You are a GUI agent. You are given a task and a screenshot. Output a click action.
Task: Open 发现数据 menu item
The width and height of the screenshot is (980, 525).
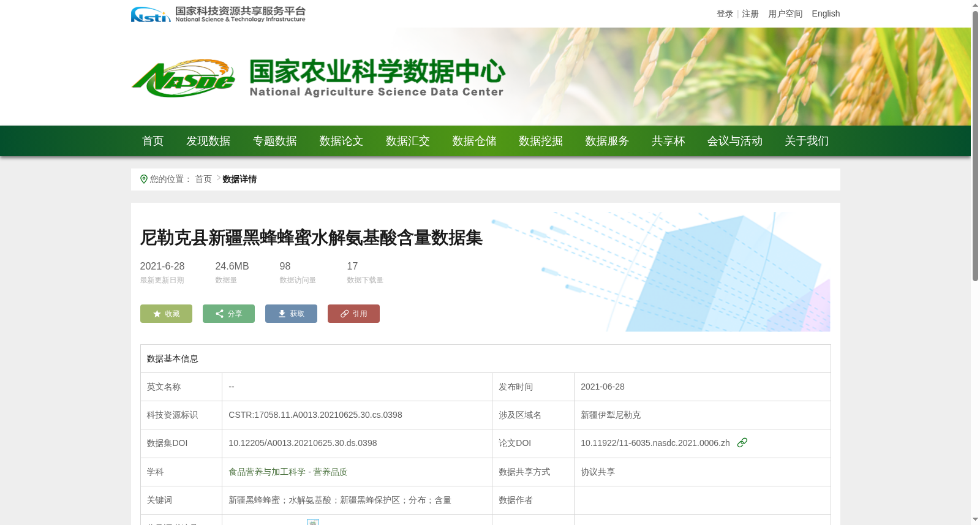click(208, 141)
